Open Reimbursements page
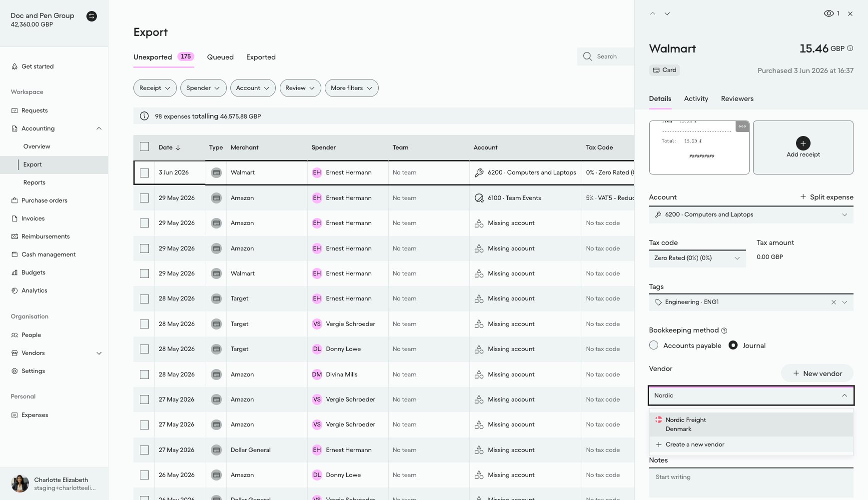This screenshot has width=868, height=500. tap(45, 236)
